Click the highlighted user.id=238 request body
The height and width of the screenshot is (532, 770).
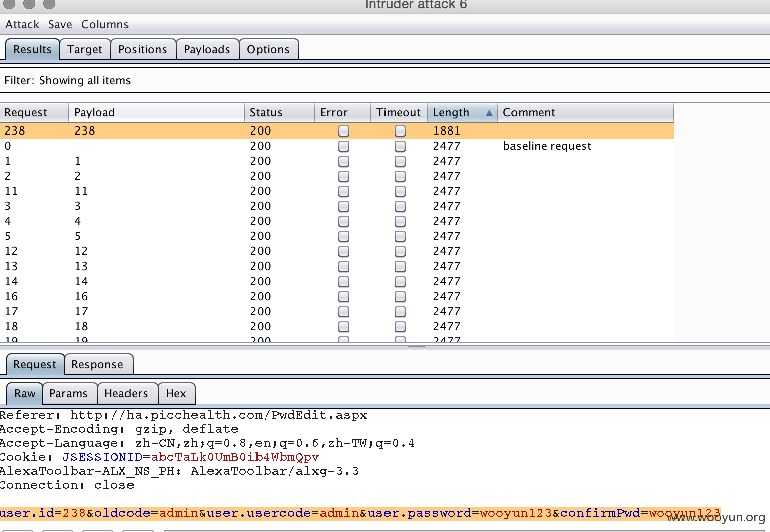pyautogui.click(x=360, y=513)
